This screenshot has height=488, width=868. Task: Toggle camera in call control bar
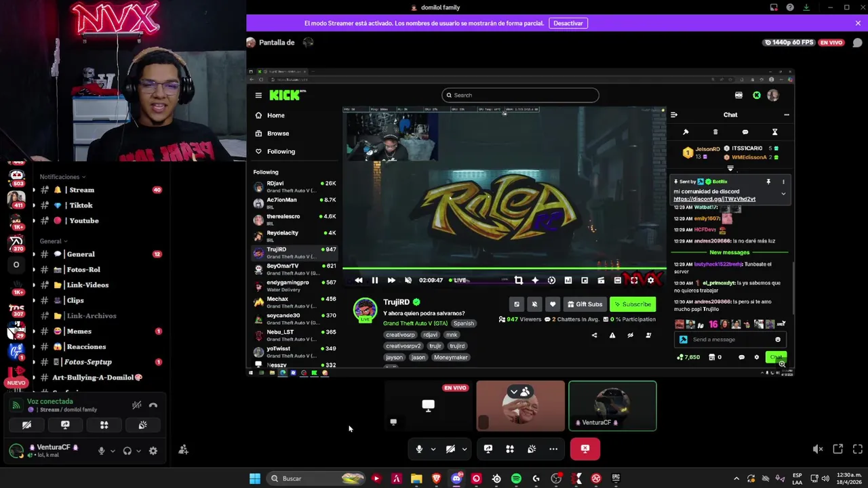450,449
